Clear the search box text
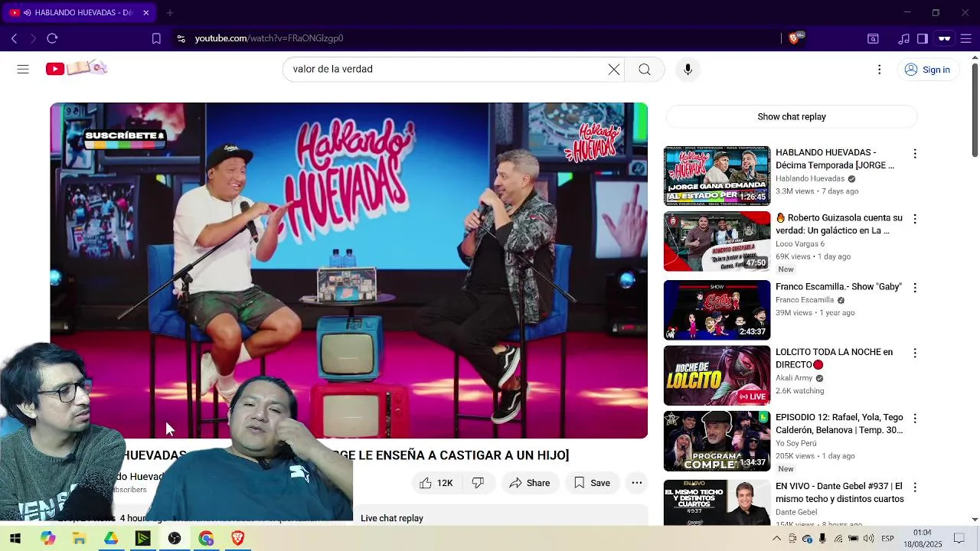This screenshot has height=551, width=980. tap(614, 70)
